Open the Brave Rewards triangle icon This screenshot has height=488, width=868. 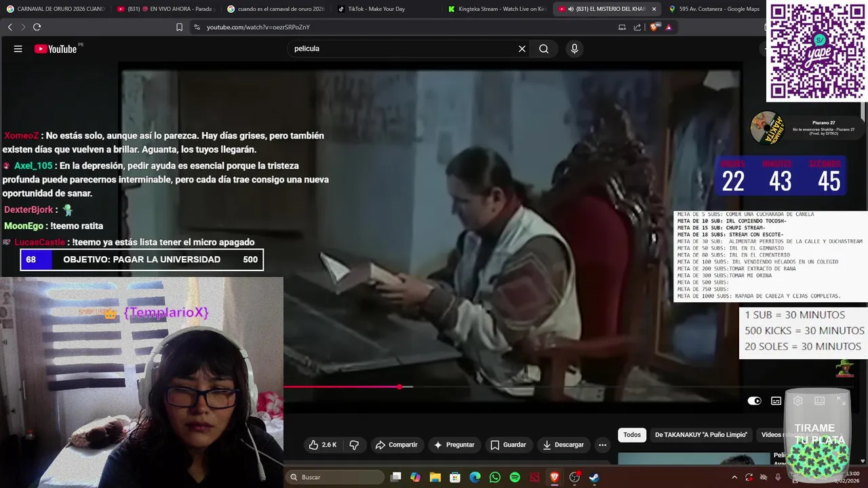tap(669, 27)
